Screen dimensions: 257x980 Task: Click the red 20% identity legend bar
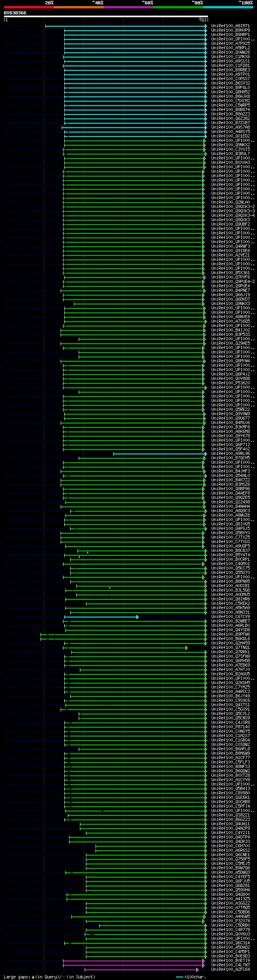tap(29, 7)
